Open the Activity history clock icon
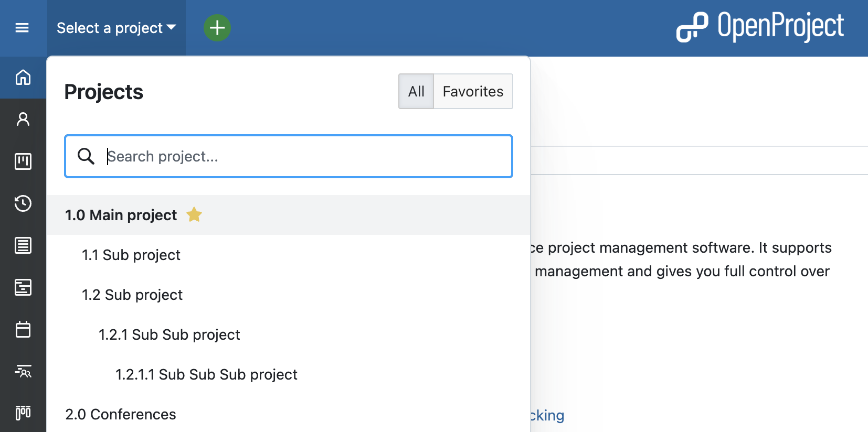The width and height of the screenshot is (868, 432). (23, 203)
